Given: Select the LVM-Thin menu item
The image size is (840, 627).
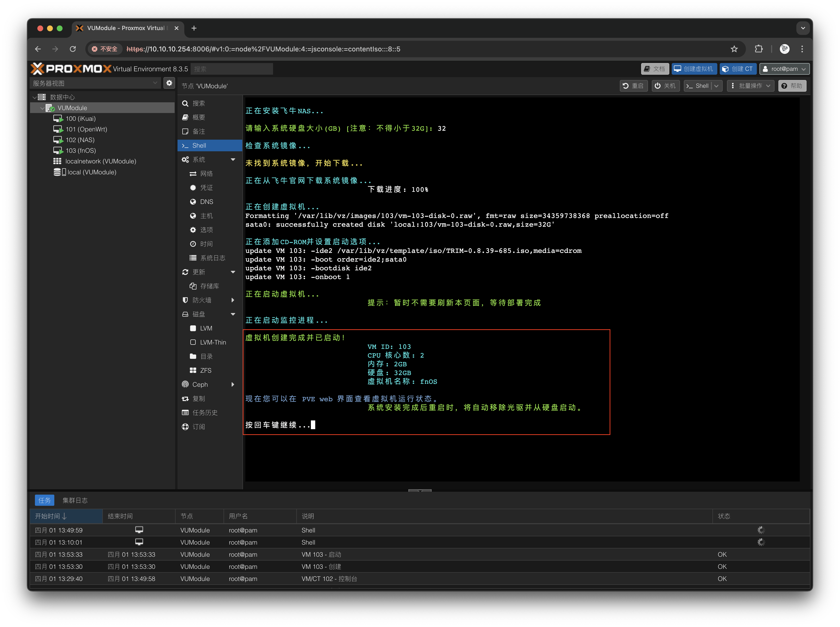Looking at the screenshot, I should (213, 342).
